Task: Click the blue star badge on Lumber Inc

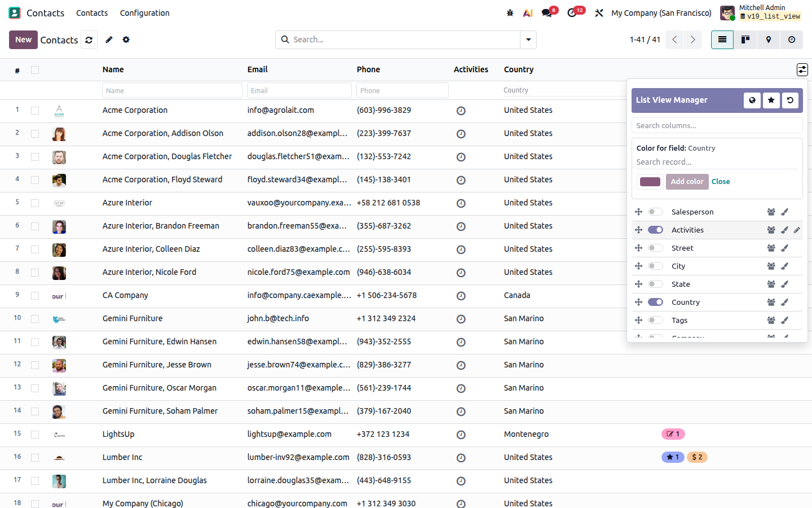Action: point(673,457)
